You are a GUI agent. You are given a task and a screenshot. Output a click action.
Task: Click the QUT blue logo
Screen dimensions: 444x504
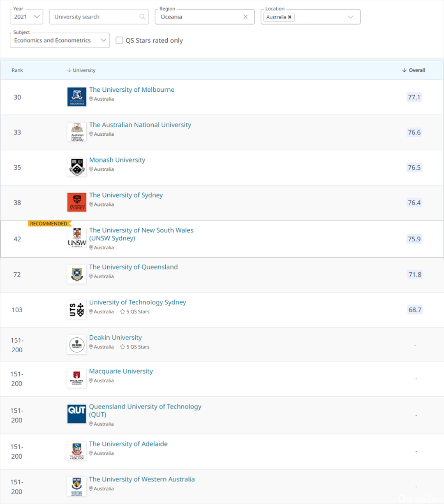tap(77, 414)
